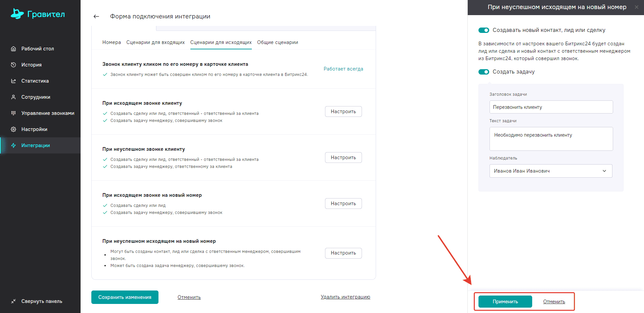Go back using the left arrow

[x=96, y=16]
